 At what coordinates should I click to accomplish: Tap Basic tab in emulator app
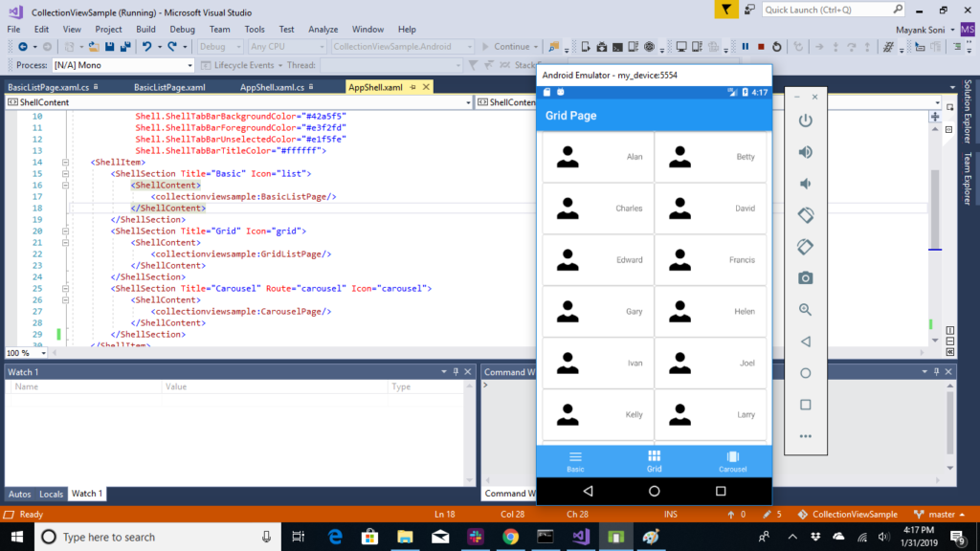click(x=575, y=461)
